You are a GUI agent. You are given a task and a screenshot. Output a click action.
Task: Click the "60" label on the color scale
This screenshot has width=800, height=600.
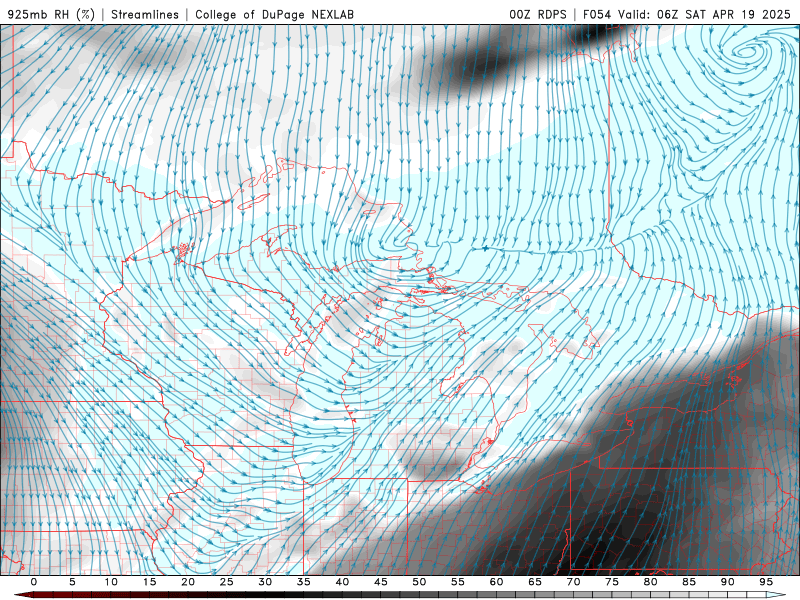tap(496, 582)
